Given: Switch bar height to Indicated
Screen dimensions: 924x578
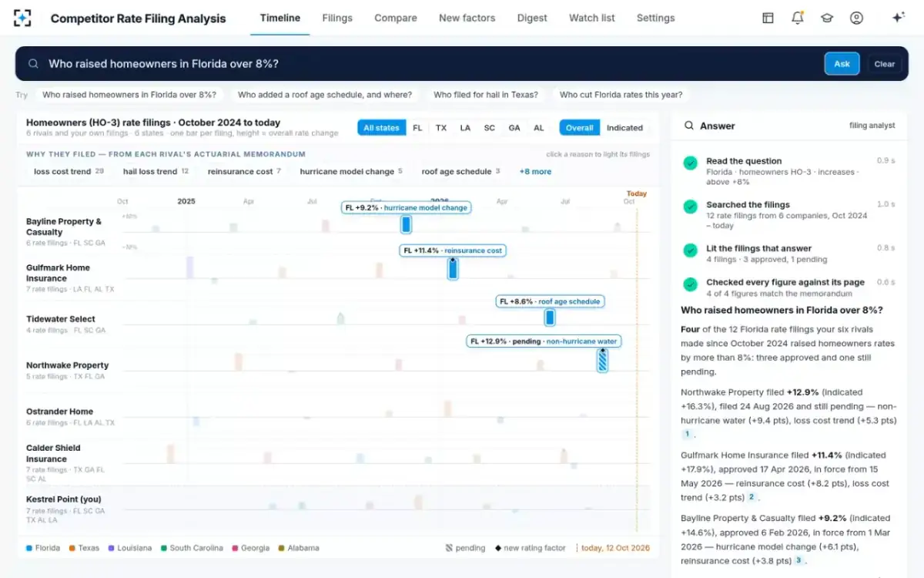Looking at the screenshot, I should tap(624, 128).
